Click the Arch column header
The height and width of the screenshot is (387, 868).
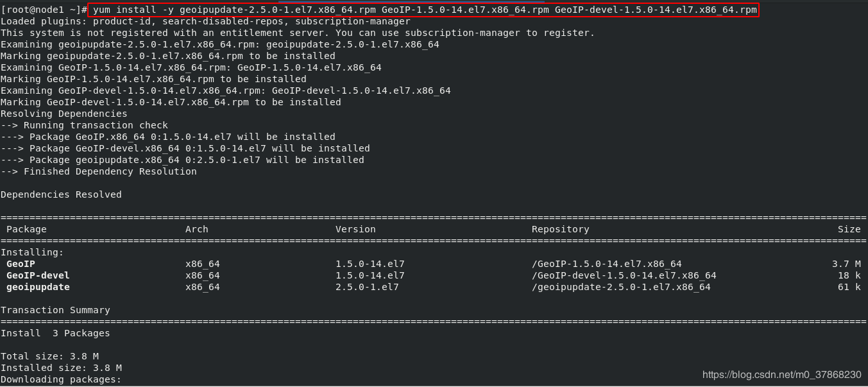(x=197, y=229)
